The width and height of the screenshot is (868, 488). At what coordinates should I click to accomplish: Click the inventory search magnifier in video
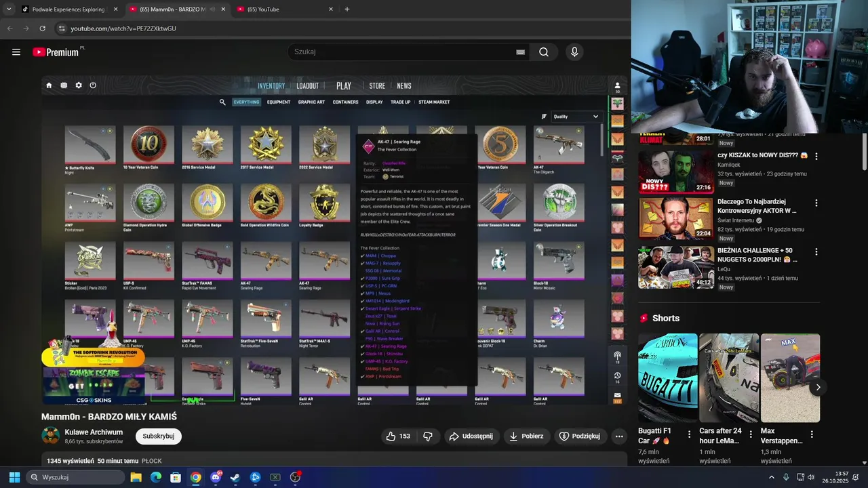[222, 102]
